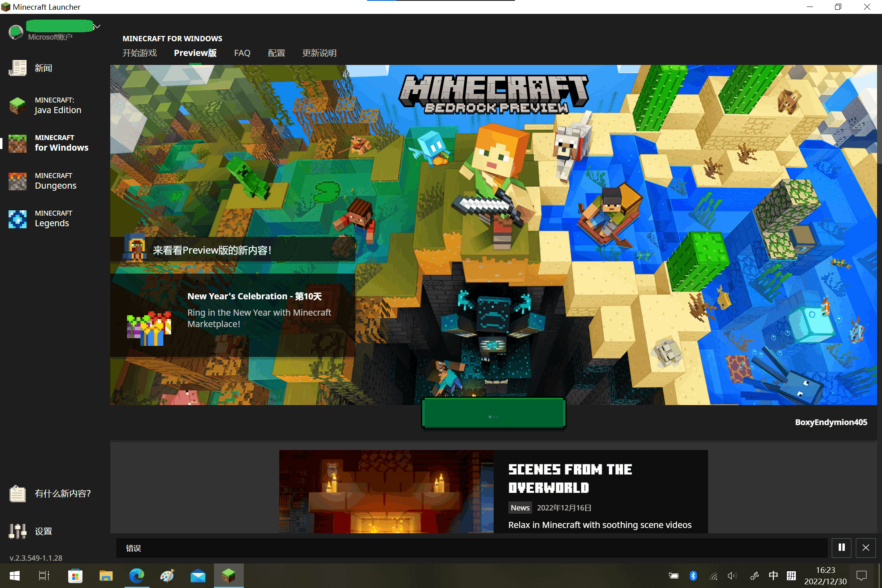The image size is (882, 588).
Task: Open Task View in taskbar
Action: [44, 576]
